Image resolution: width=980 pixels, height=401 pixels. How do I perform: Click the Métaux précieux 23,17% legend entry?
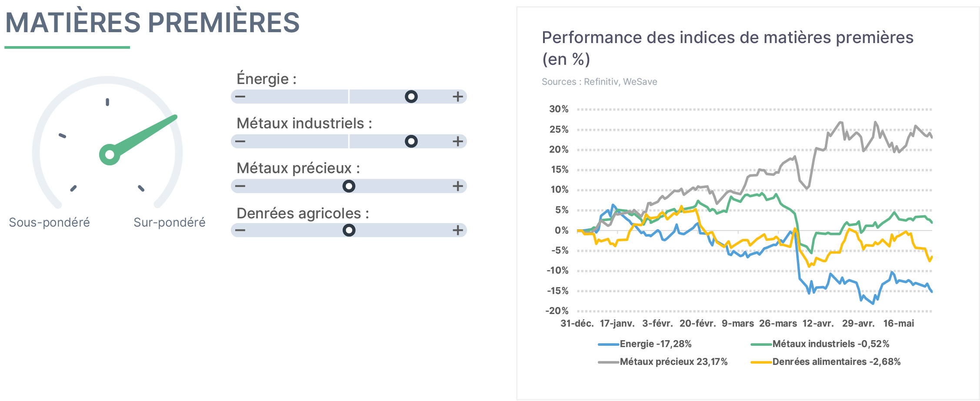(663, 362)
